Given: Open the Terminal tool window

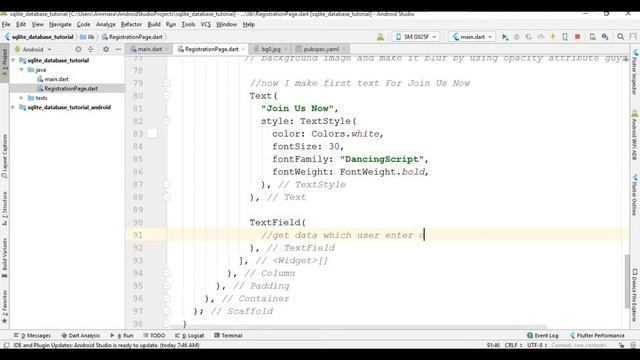Looking at the screenshot, I should pyautogui.click(x=228, y=336).
